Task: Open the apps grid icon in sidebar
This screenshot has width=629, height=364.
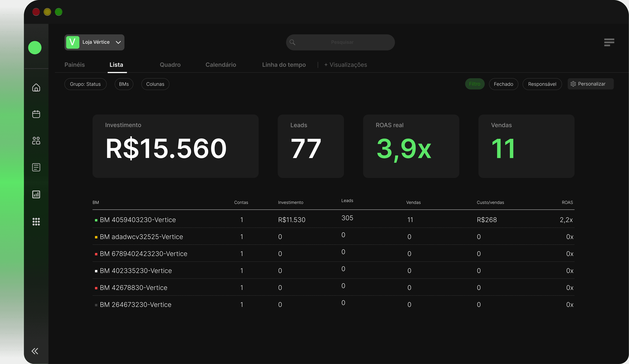Action: click(36, 222)
